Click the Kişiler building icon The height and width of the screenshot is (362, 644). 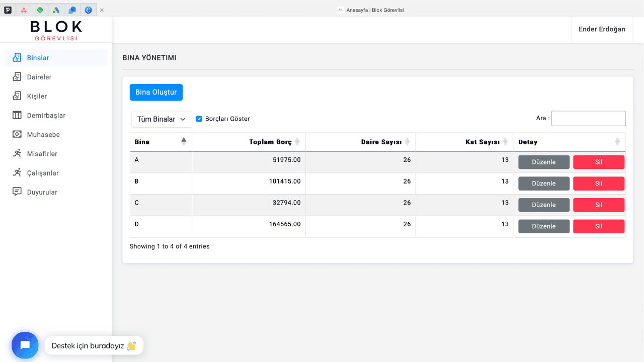(x=17, y=96)
